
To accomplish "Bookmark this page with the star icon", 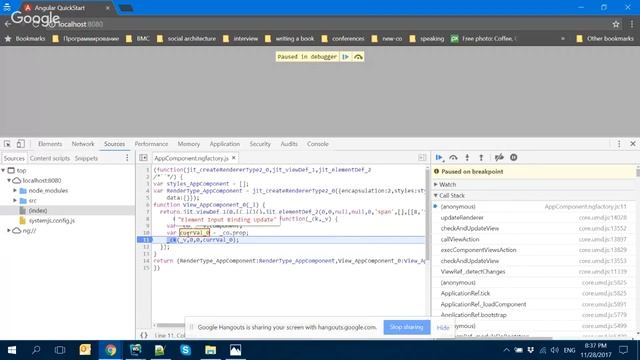I will [x=616, y=24].
